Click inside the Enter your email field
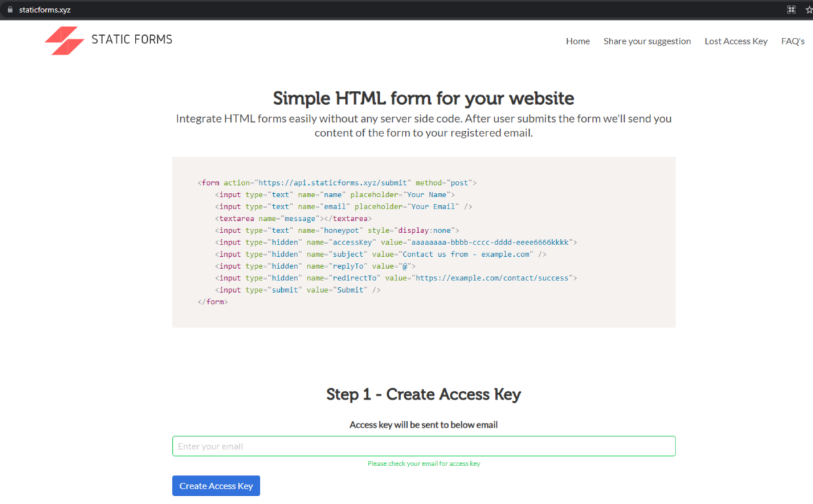The image size is (813, 504). pos(423,446)
